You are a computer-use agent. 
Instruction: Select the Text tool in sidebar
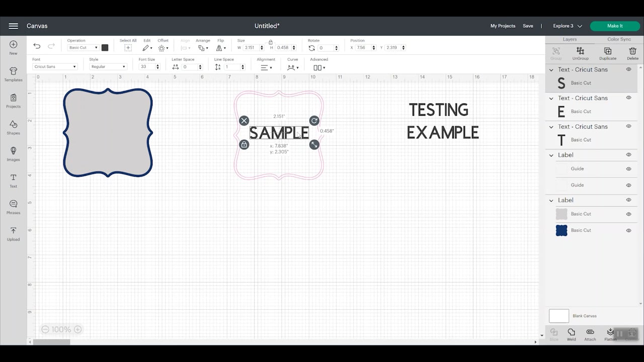[x=14, y=180]
